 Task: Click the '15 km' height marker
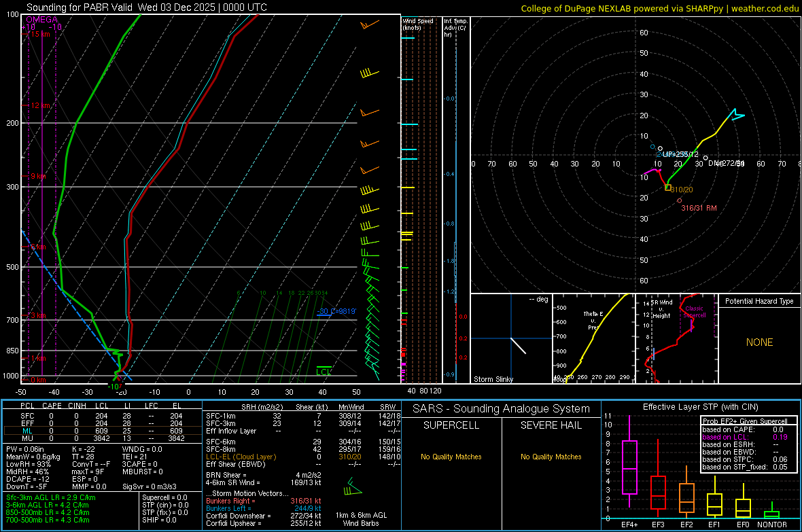click(40, 34)
